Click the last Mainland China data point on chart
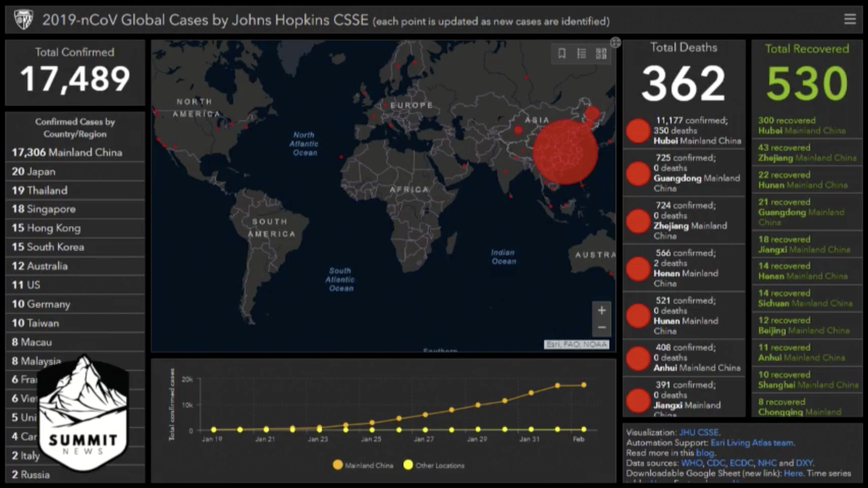Viewport: 868px width, 488px height. pyautogui.click(x=584, y=385)
